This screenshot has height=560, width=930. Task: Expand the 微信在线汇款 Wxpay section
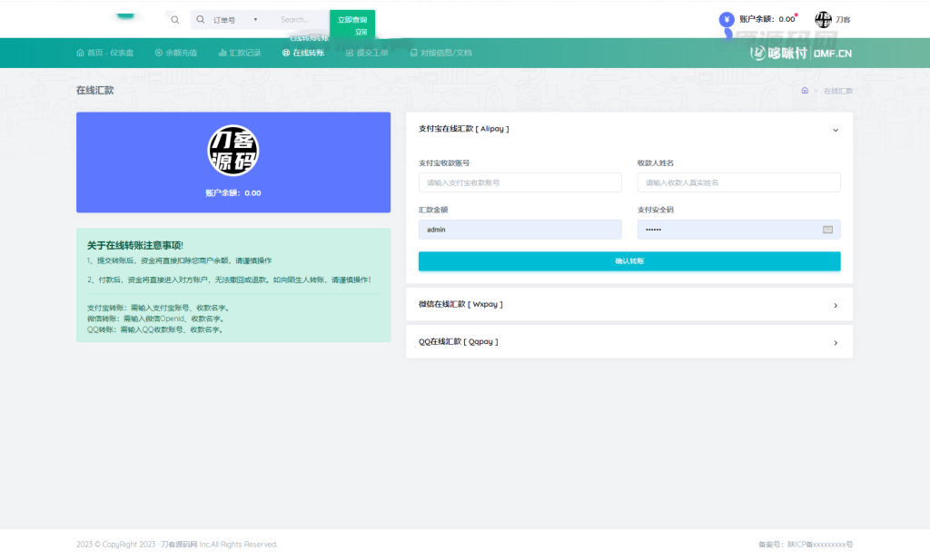tap(629, 305)
